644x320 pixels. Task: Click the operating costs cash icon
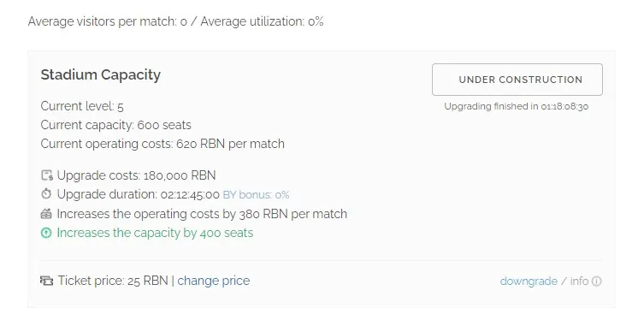46,214
